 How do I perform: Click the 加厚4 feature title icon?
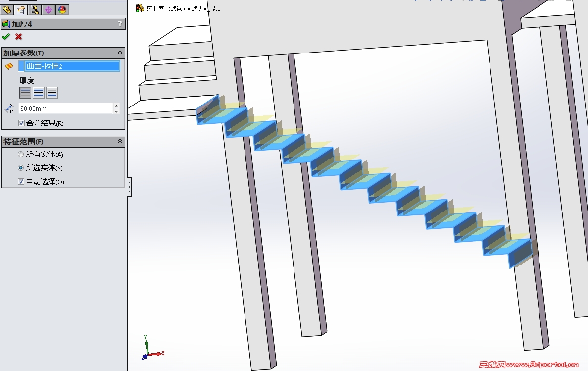coord(6,24)
